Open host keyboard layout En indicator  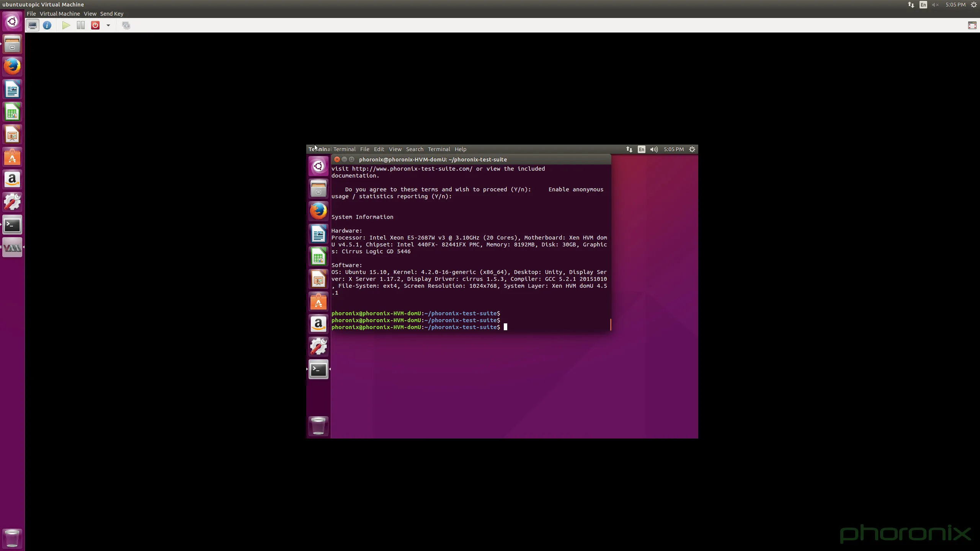point(923,5)
